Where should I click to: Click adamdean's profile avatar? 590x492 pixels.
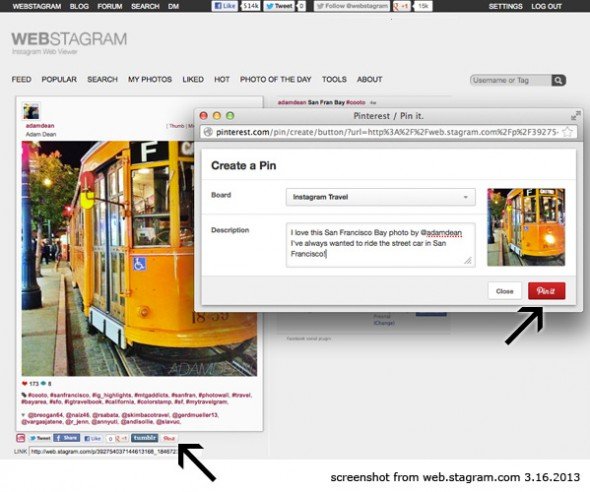click(31, 111)
